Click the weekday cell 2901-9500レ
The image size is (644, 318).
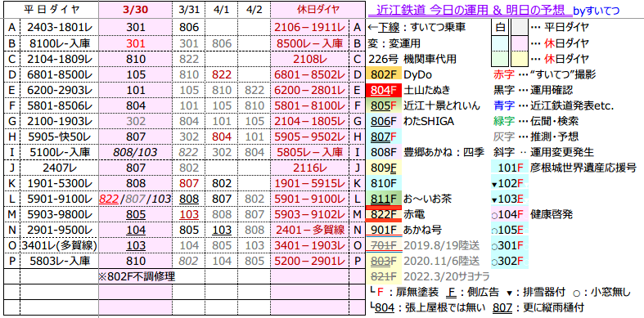point(60,231)
